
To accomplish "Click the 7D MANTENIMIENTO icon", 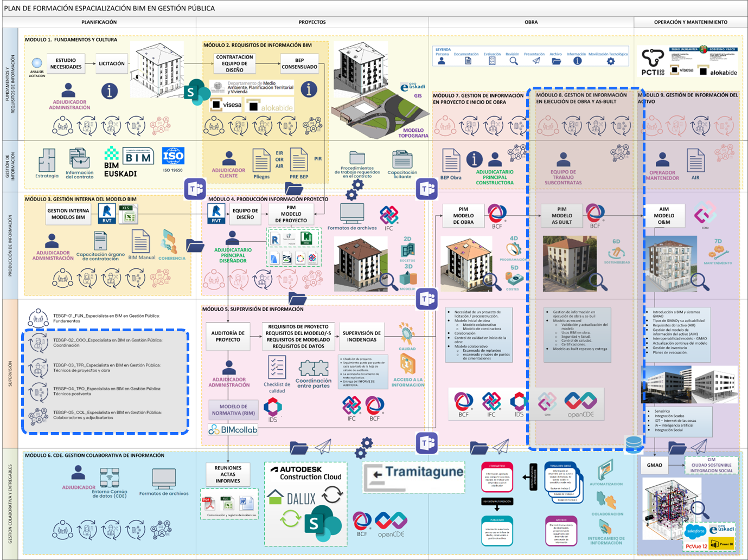I will (x=718, y=252).
